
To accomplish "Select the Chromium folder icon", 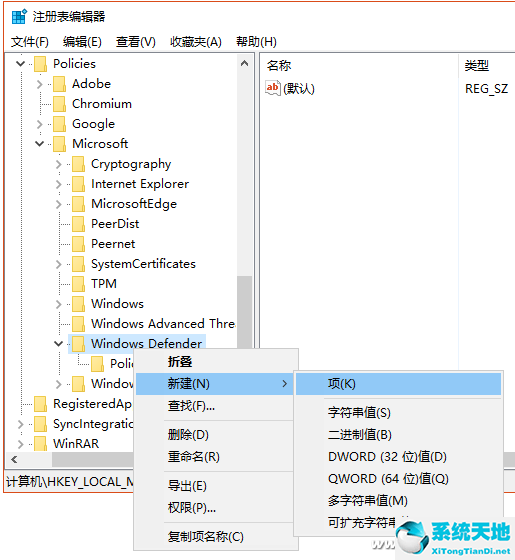I will click(59, 104).
